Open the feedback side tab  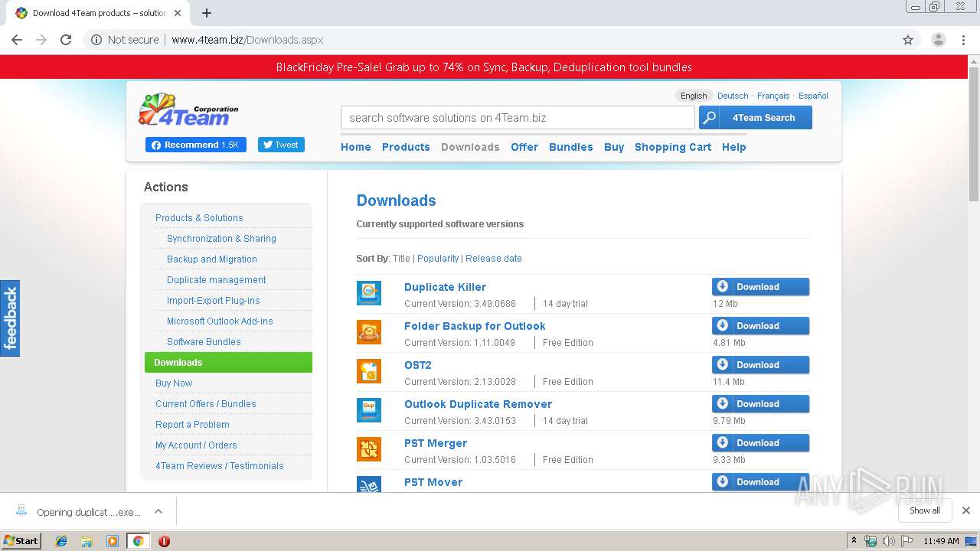(10, 318)
